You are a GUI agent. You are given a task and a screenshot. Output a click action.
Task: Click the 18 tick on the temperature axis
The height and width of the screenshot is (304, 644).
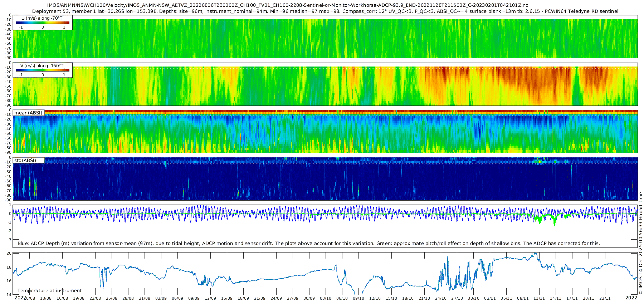click(x=9, y=267)
